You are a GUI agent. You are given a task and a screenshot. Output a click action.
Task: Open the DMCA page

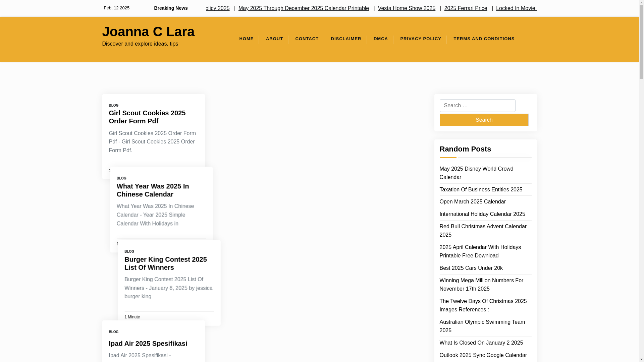(381, 39)
